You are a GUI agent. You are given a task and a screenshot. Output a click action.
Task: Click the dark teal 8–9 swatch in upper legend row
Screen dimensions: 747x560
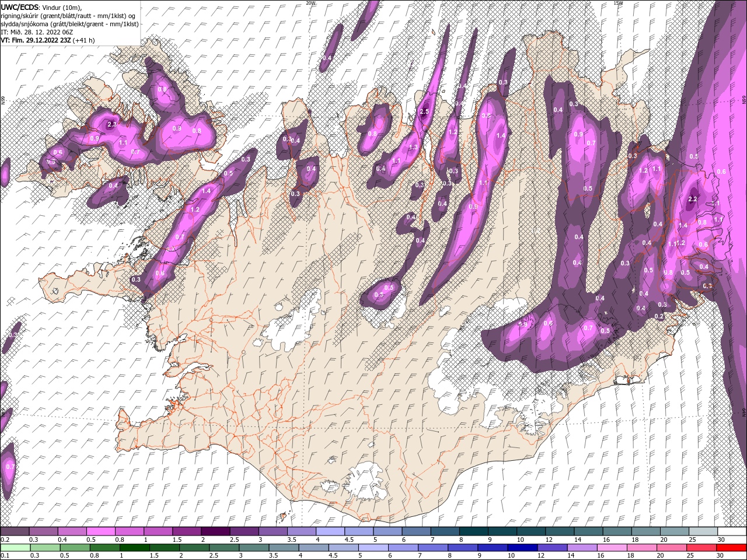click(473, 531)
